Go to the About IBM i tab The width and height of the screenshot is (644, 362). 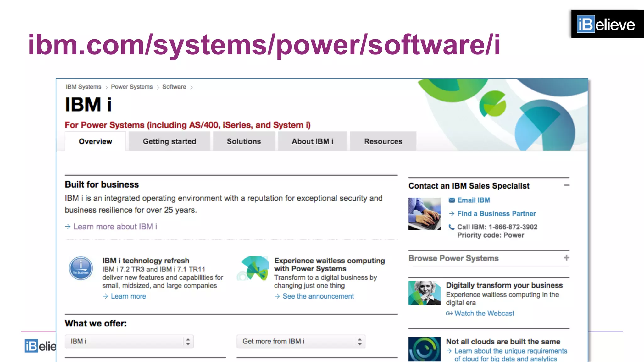(313, 141)
